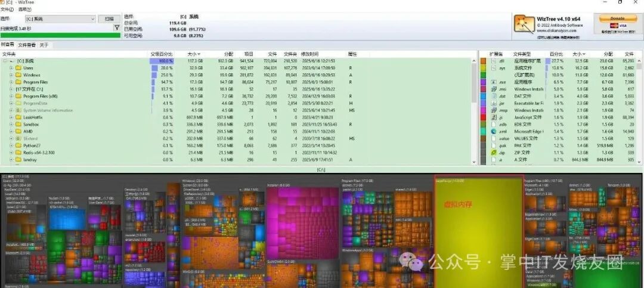The height and width of the screenshot is (288, 644).
Task: Click the .jar Java file icon
Action: point(494,103)
